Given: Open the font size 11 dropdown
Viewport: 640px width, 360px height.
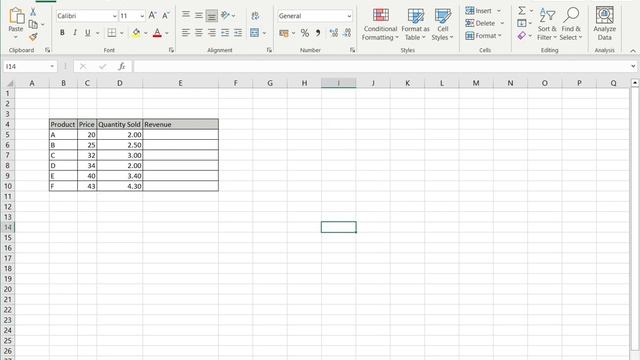Looking at the screenshot, I should click(142, 16).
